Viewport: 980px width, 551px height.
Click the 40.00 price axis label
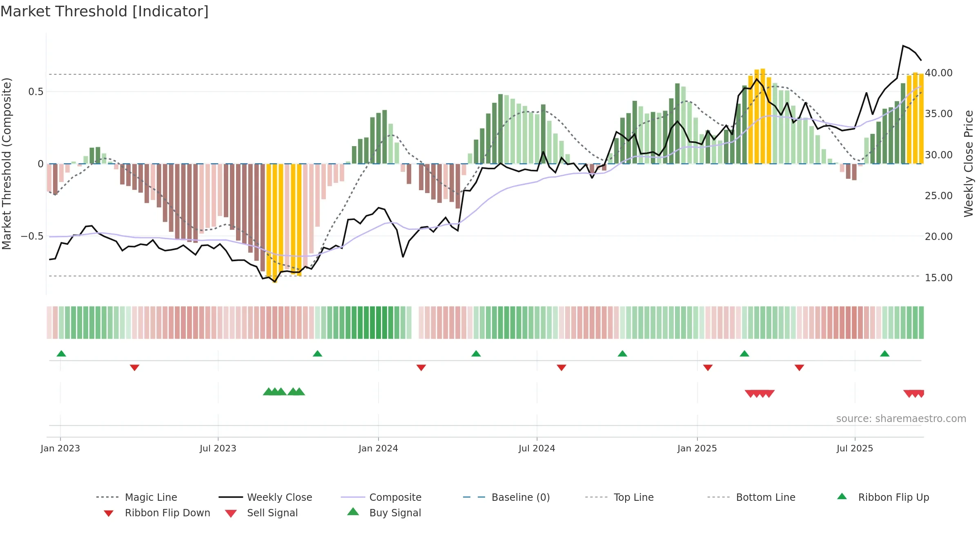click(x=939, y=73)
